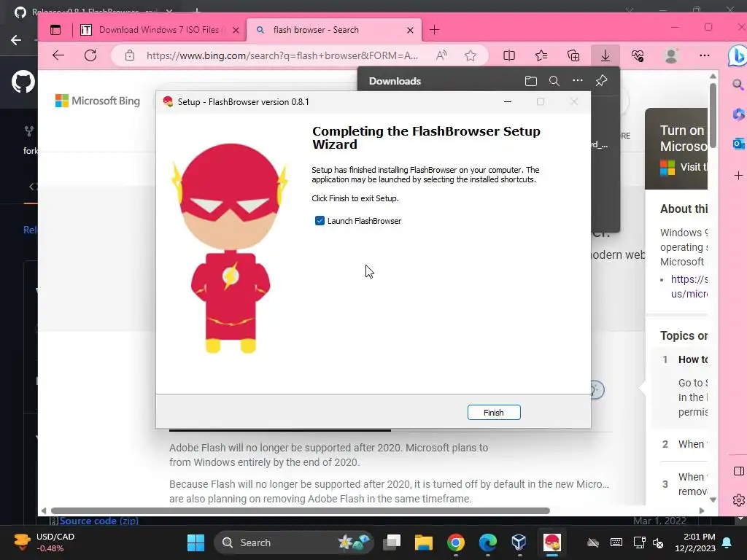Open the Bing Copilot sidebar icon
The height and width of the screenshot is (560, 747).
[737, 55]
